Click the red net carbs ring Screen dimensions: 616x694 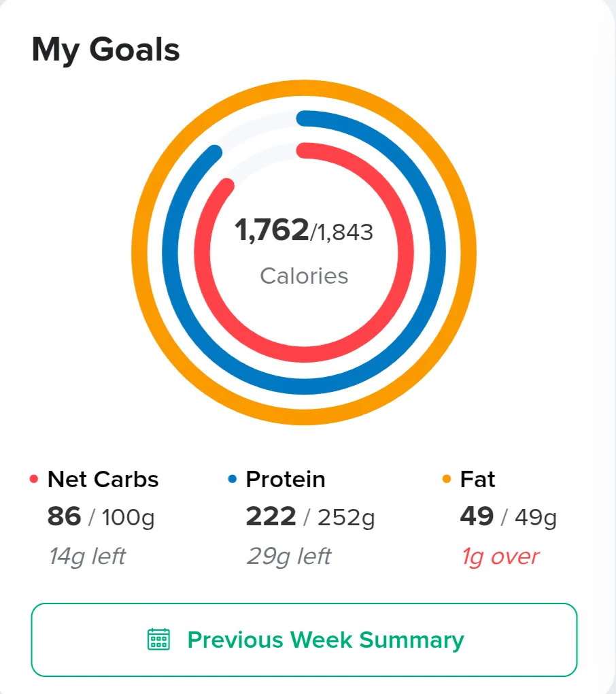coord(405,252)
